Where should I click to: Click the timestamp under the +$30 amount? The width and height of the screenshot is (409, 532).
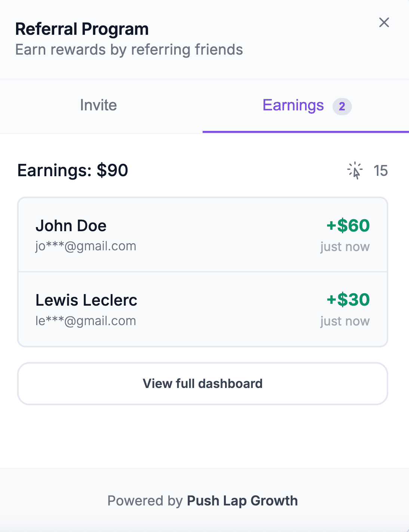click(x=345, y=321)
